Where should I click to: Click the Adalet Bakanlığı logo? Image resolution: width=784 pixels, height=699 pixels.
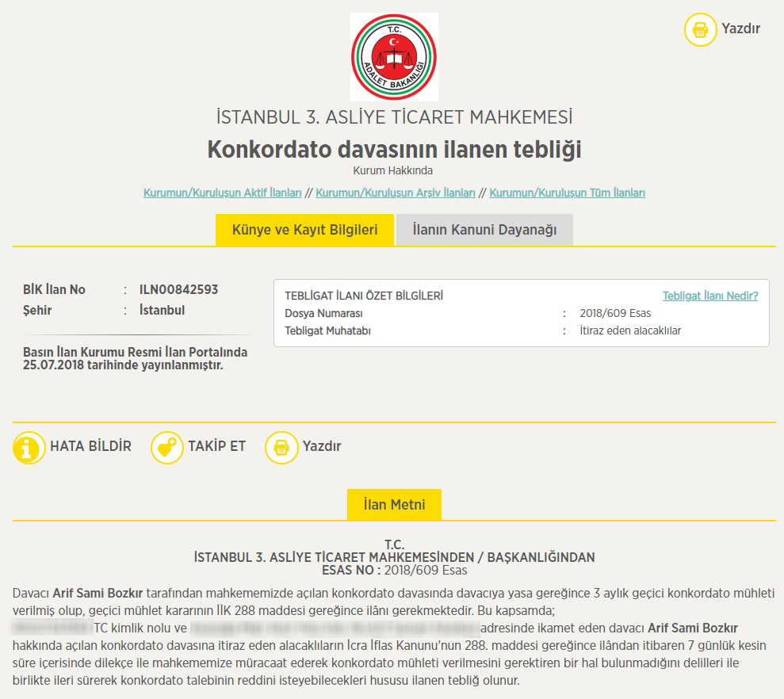pos(394,56)
